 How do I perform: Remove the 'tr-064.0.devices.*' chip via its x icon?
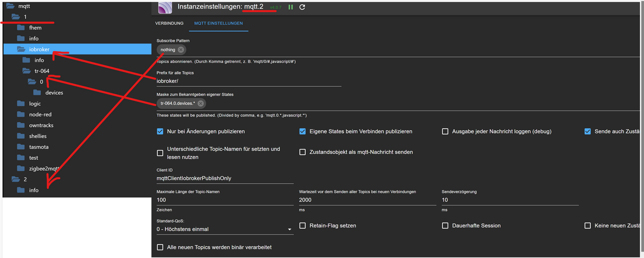pos(201,104)
